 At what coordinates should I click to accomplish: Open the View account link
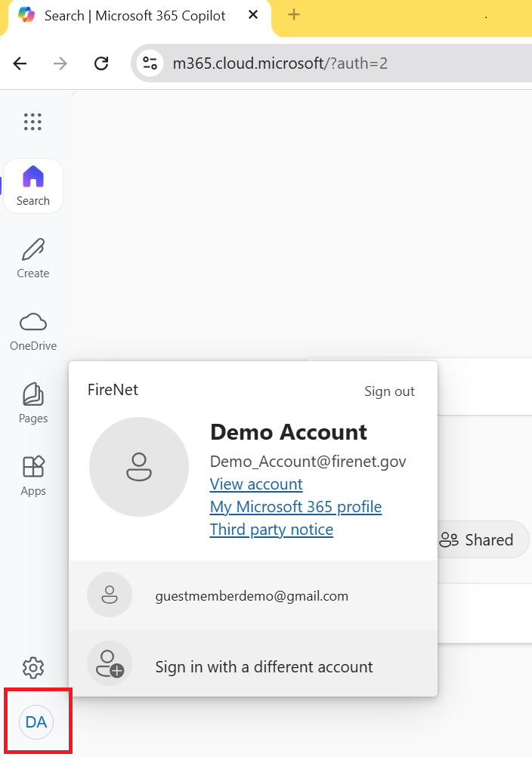click(256, 484)
